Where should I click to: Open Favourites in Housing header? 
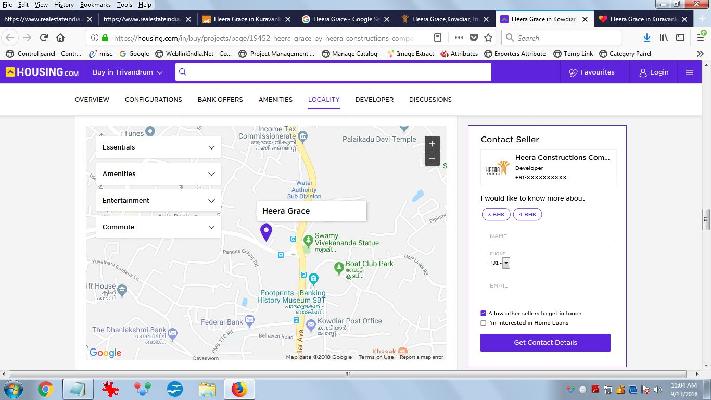(591, 73)
